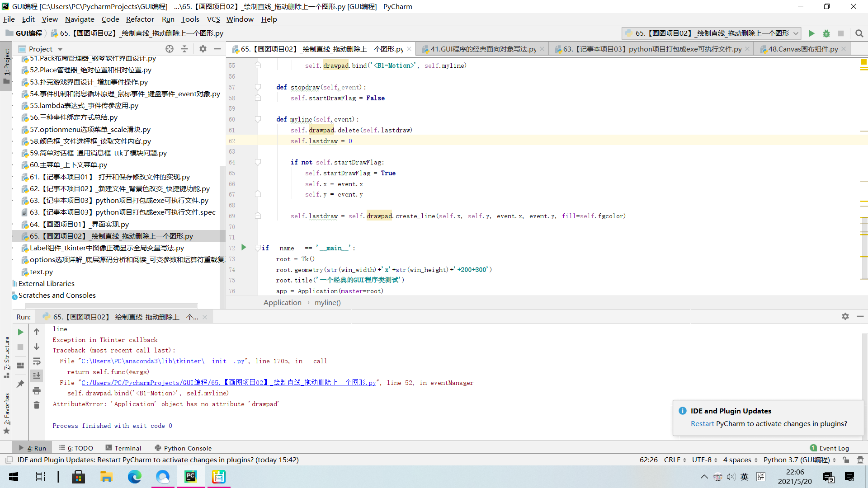The height and width of the screenshot is (488, 868).
Task: Open Task View on taskbar
Action: [x=40, y=477]
